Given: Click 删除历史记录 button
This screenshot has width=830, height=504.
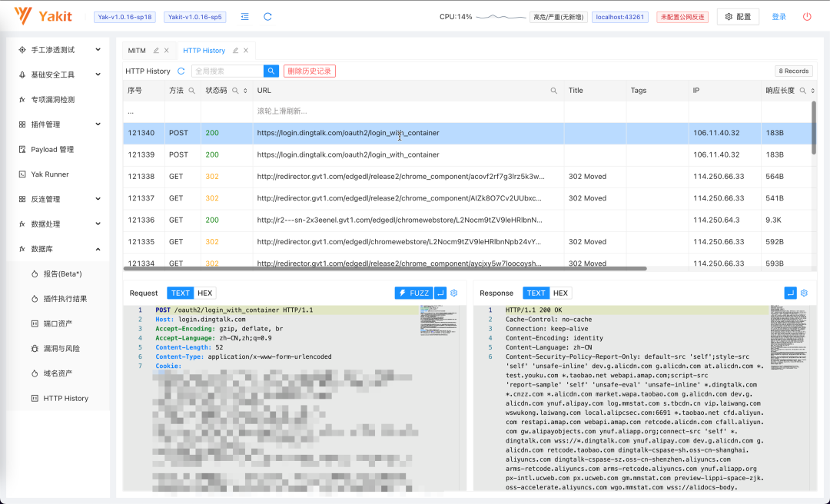Looking at the screenshot, I should click(x=310, y=71).
